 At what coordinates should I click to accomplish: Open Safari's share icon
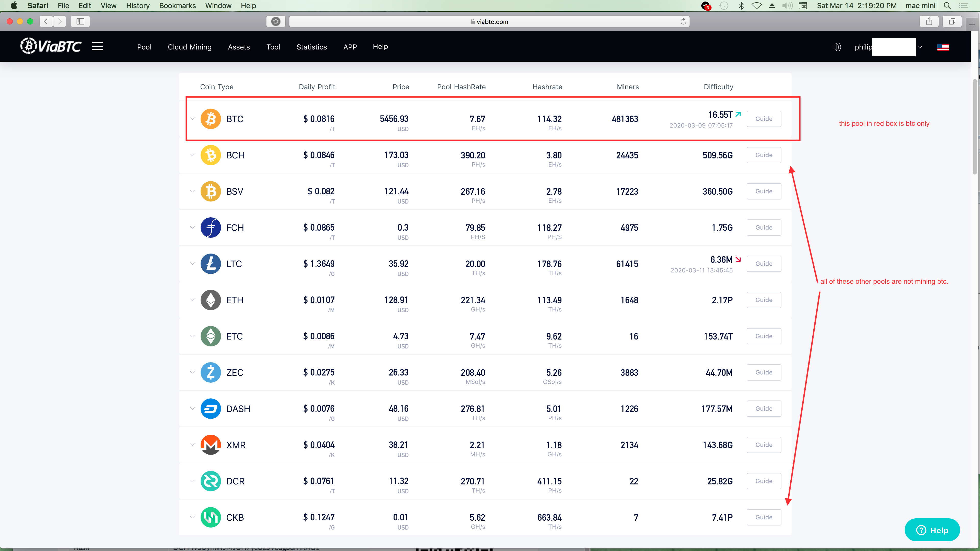pyautogui.click(x=929, y=21)
